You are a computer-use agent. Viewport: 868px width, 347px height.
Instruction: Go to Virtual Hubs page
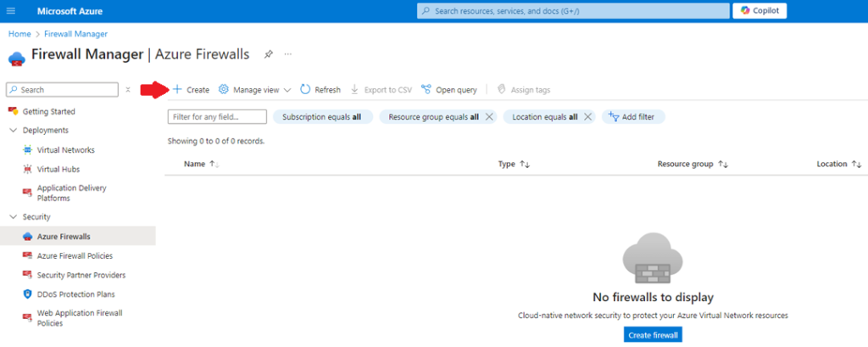58,169
